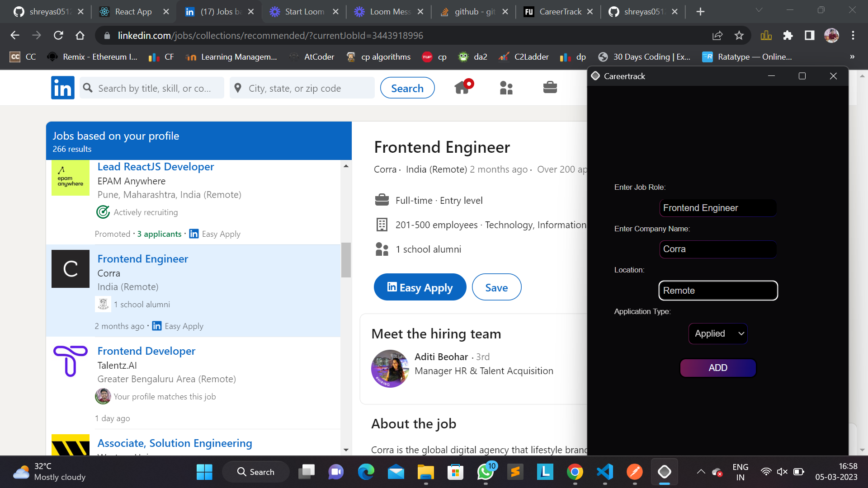Image resolution: width=868 pixels, height=488 pixels.
Task: Toggle Chrome side panel button
Action: click(809, 35)
